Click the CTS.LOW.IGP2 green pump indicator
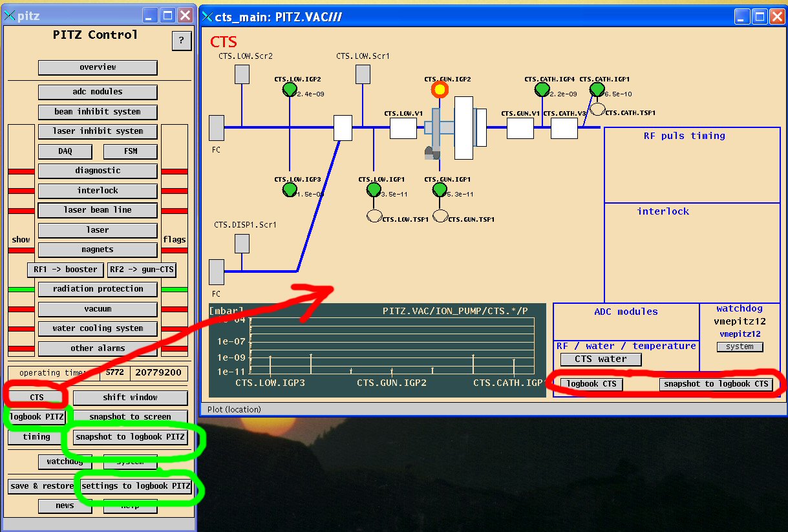The width and height of the screenshot is (788, 532). (290, 89)
